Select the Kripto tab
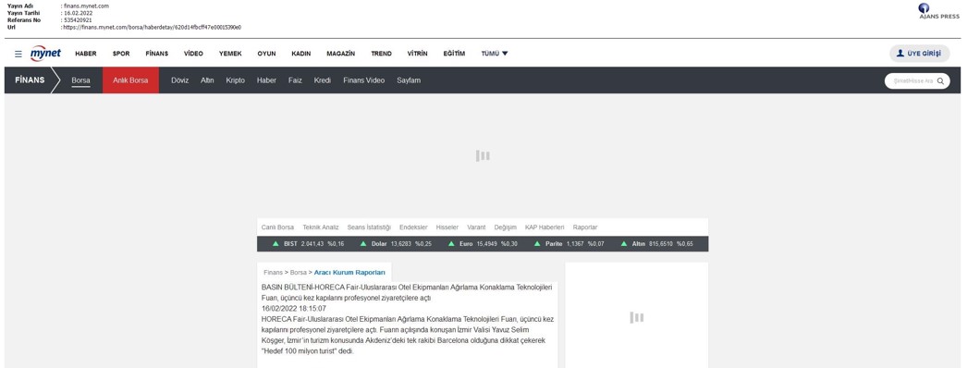 click(x=236, y=80)
